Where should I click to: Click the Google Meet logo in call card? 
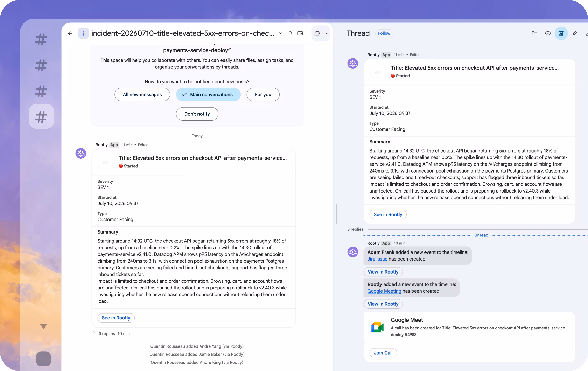(x=377, y=327)
